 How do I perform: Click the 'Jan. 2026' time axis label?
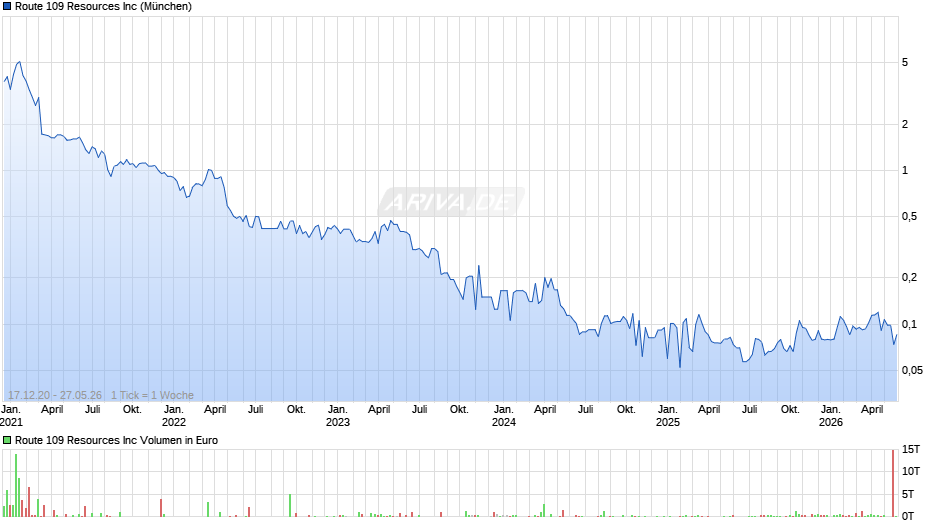pyautogui.click(x=831, y=416)
